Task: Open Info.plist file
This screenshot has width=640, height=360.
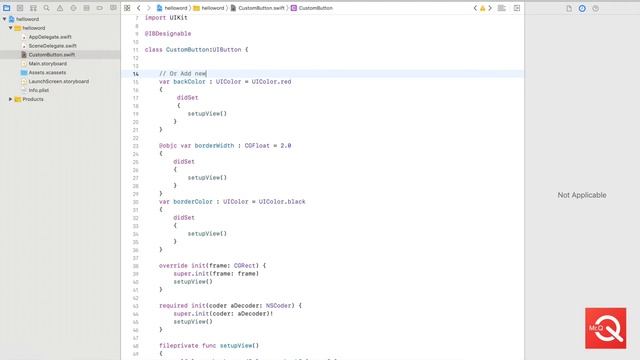Action: click(x=38, y=90)
